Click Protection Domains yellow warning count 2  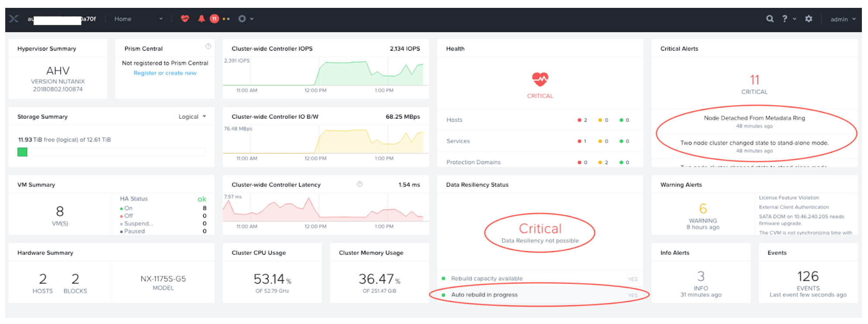click(x=603, y=162)
